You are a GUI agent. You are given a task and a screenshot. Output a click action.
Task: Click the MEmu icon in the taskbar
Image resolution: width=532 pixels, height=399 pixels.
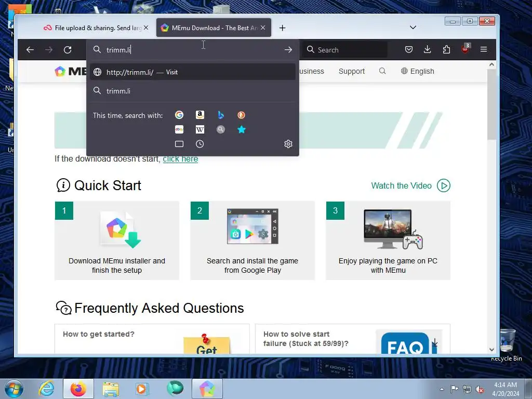click(207, 389)
